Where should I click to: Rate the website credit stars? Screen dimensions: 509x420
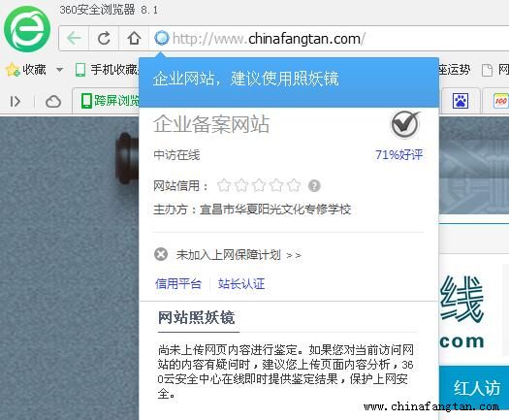pos(259,185)
